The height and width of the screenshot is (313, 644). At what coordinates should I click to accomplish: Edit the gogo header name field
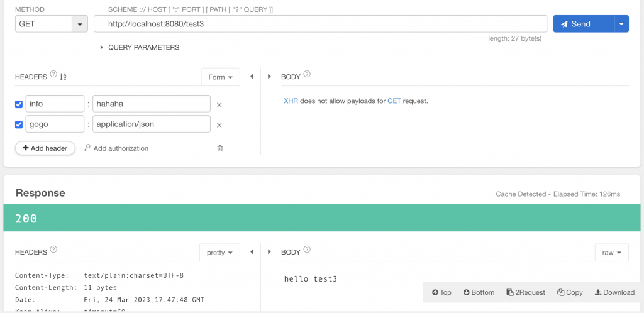pyautogui.click(x=55, y=124)
